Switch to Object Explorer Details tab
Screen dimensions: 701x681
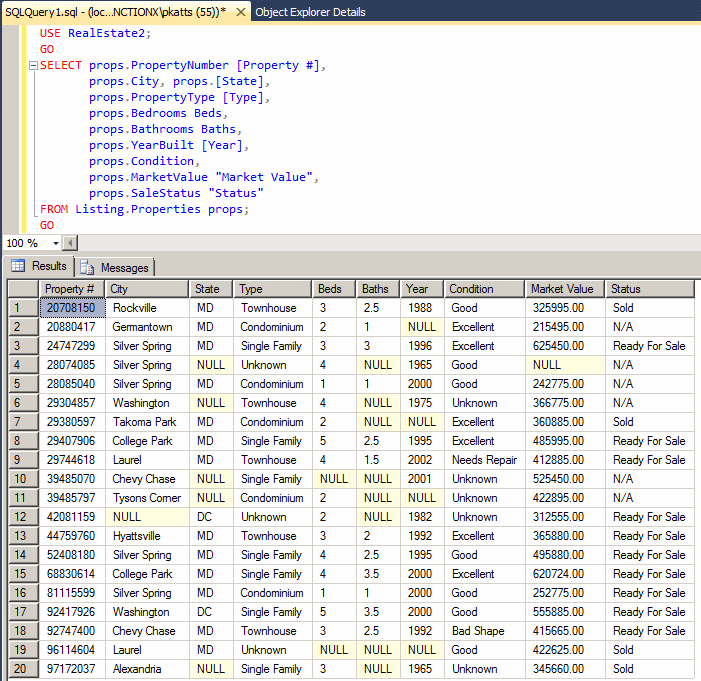(310, 12)
